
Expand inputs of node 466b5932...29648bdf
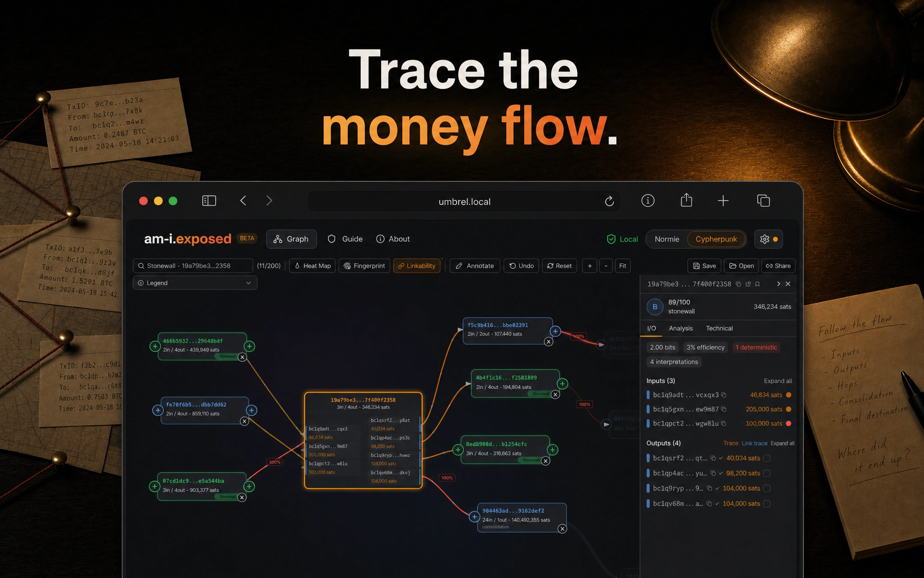(x=155, y=346)
